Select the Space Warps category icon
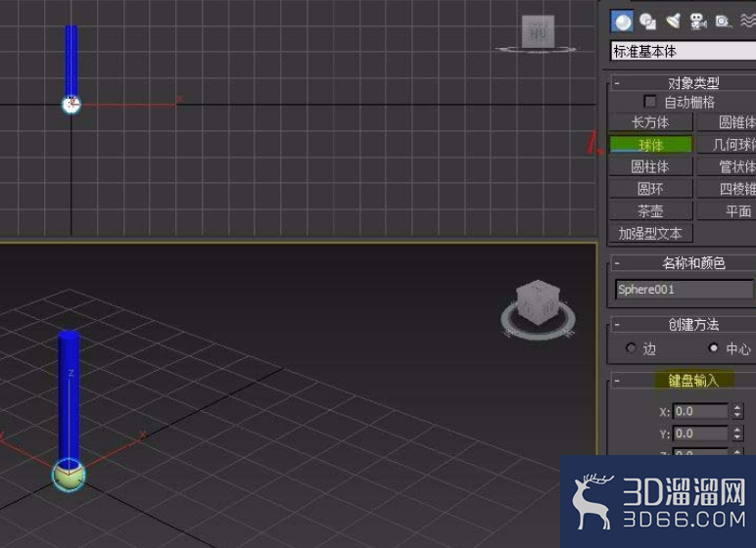756x548 pixels. [748, 21]
